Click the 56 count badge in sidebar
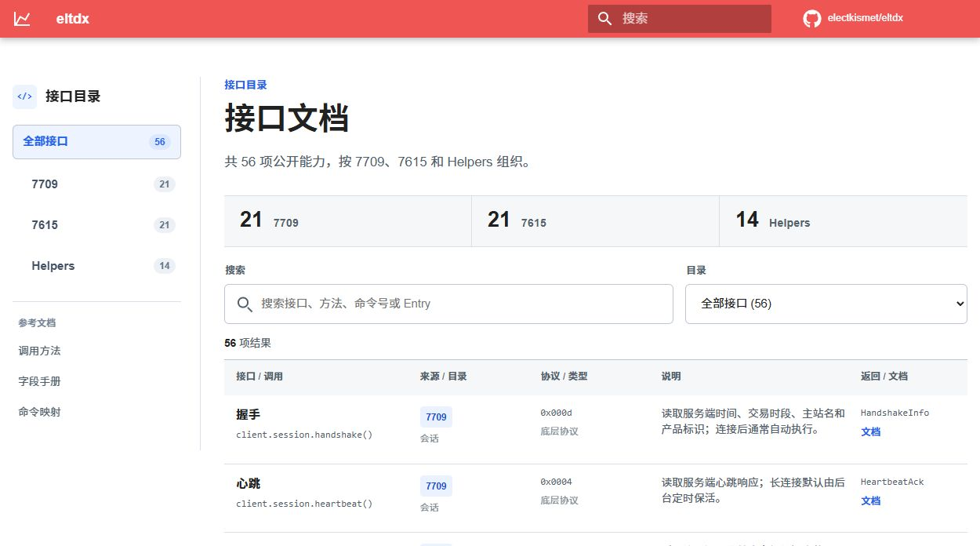Viewport: 980px width, 546px height. [x=160, y=142]
